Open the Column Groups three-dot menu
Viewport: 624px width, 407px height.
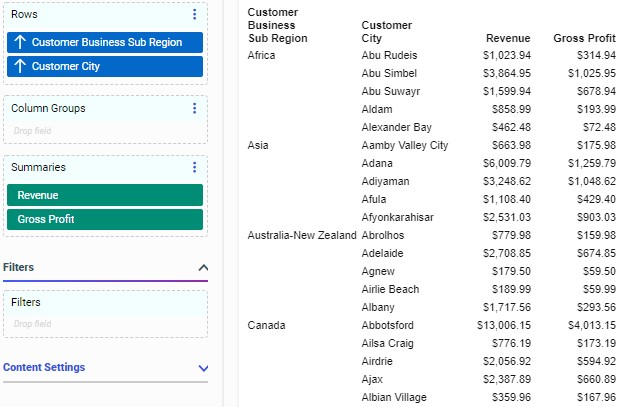[x=194, y=109]
